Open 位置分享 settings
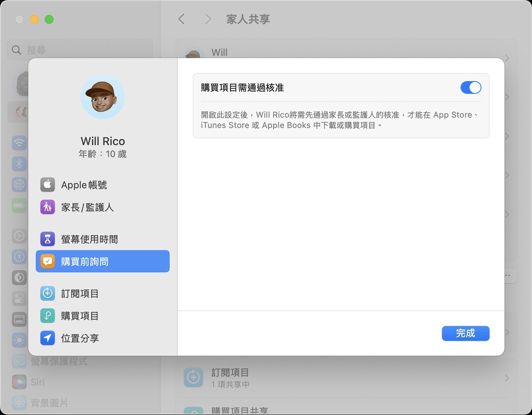 [x=102, y=338]
